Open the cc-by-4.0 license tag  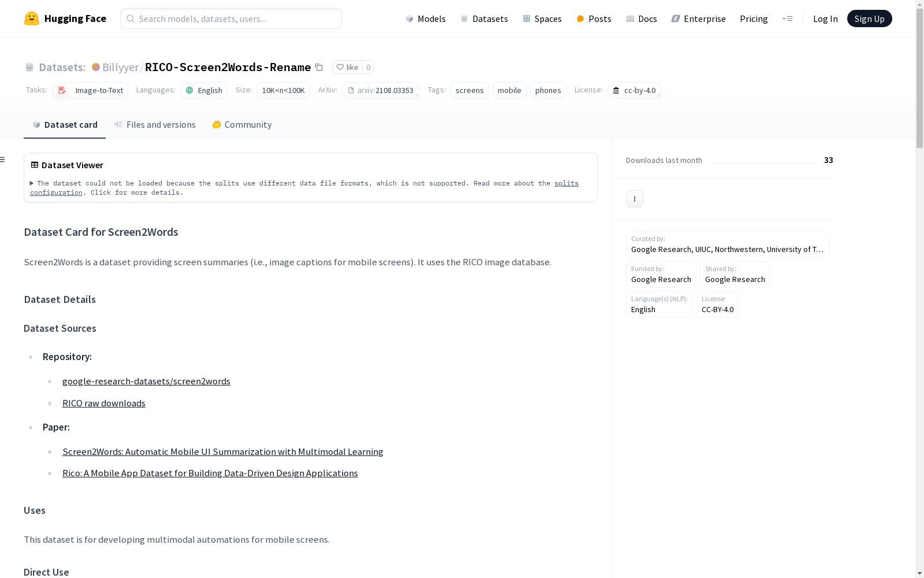pyautogui.click(x=635, y=90)
